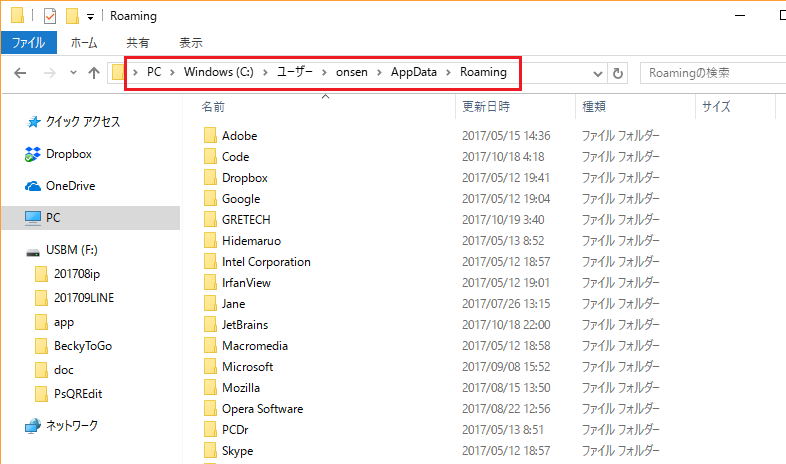786x464 pixels.
Task: Click date 2017/10/19 3:40 of GRETECH
Action: coord(503,220)
